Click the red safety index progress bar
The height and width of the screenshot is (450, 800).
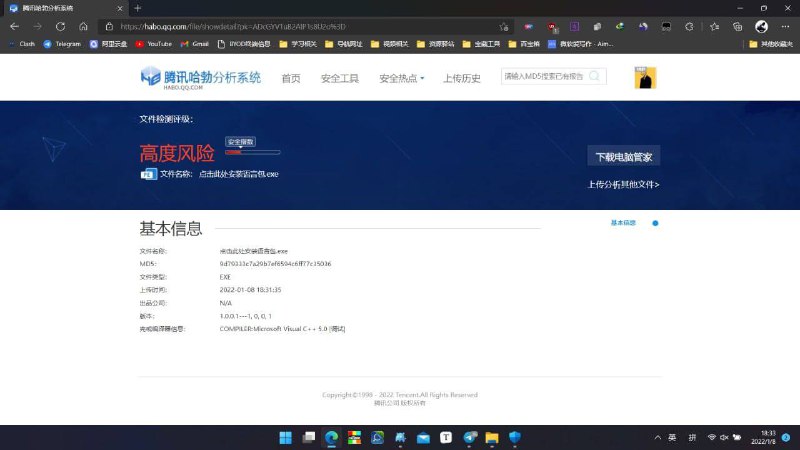coord(253,152)
